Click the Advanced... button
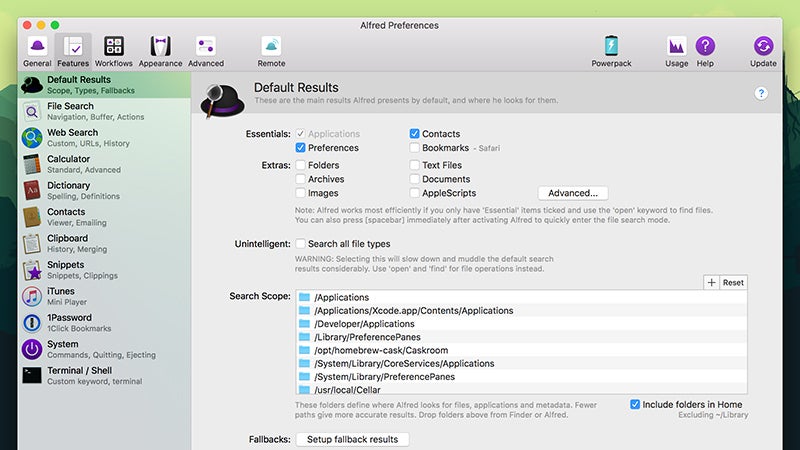 572,193
